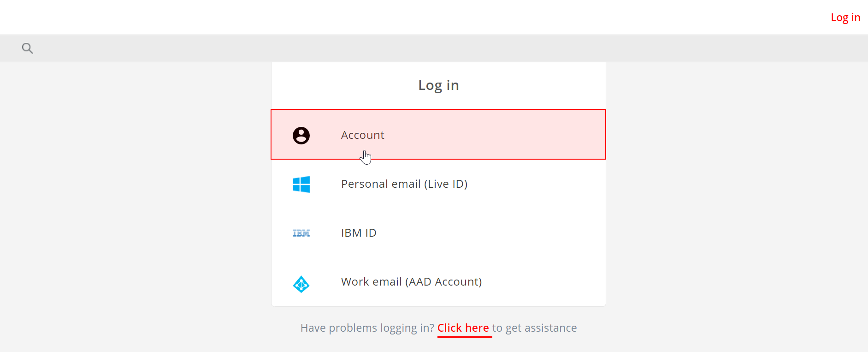This screenshot has width=868, height=352.
Task: Select Work email (AAD Account) option
Action: (411, 282)
